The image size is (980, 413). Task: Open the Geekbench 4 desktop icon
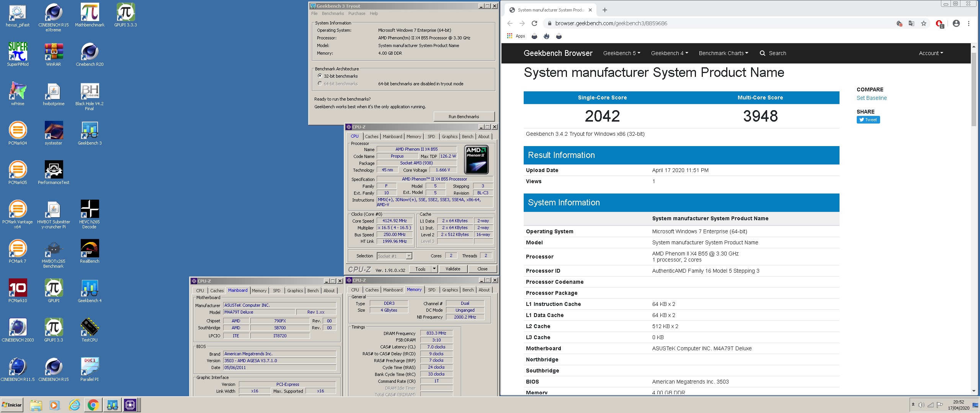coord(90,291)
